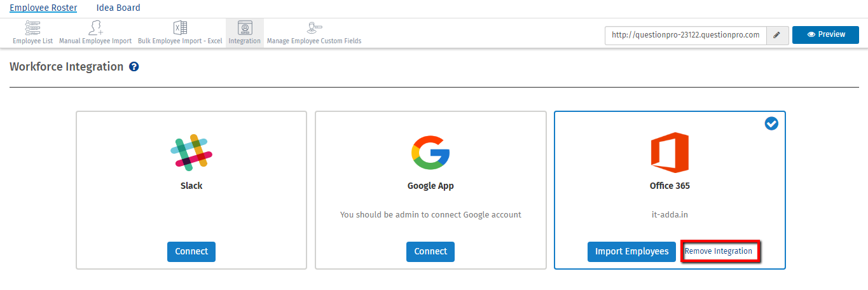Click the Manual Employee Import icon
Screen dimensions: 868x290
[x=95, y=28]
